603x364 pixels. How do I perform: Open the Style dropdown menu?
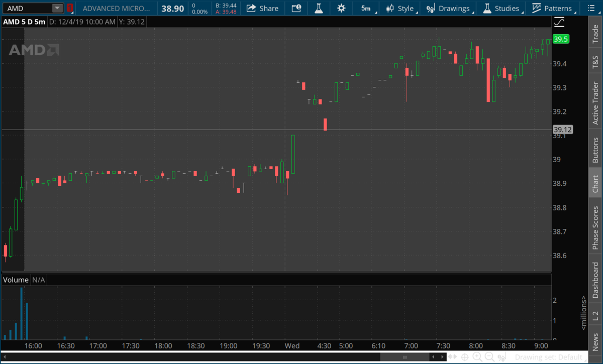pyautogui.click(x=400, y=8)
